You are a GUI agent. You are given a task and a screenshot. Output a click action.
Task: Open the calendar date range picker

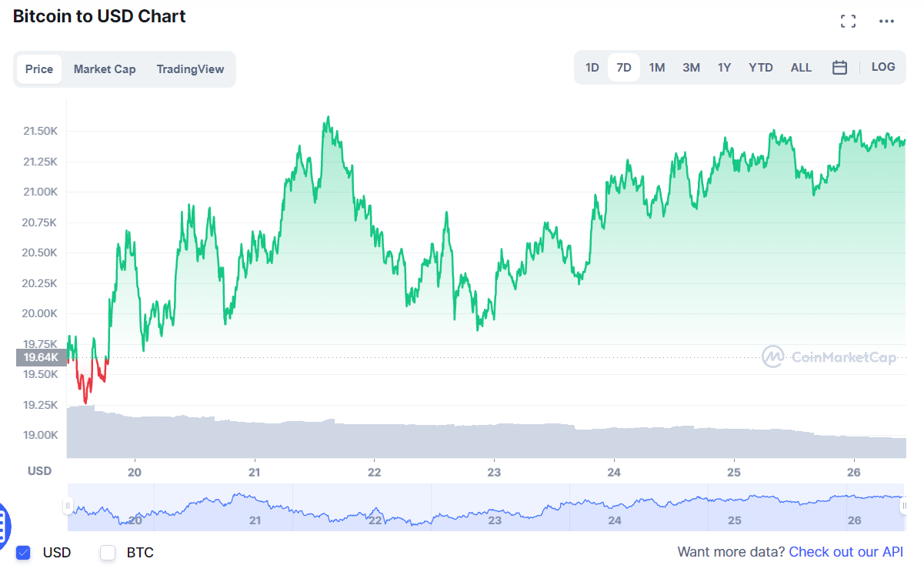coord(839,67)
